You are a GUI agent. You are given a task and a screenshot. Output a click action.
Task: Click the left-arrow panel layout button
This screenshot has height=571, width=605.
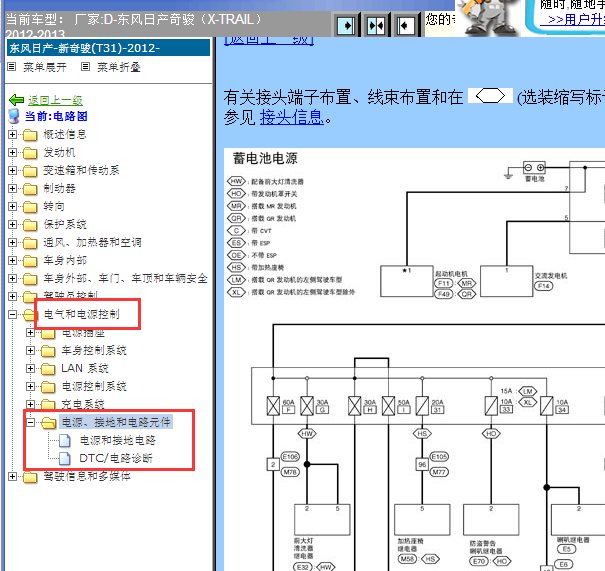tap(406, 26)
